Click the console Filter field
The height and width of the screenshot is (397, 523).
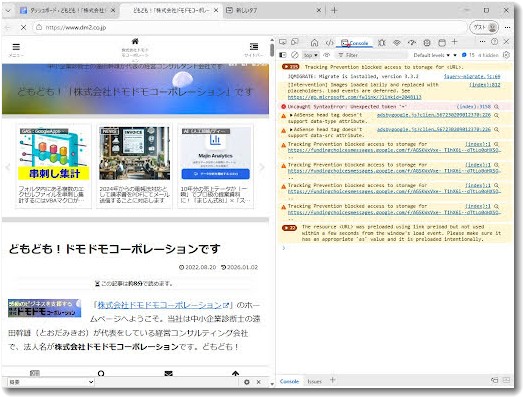[x=372, y=55]
